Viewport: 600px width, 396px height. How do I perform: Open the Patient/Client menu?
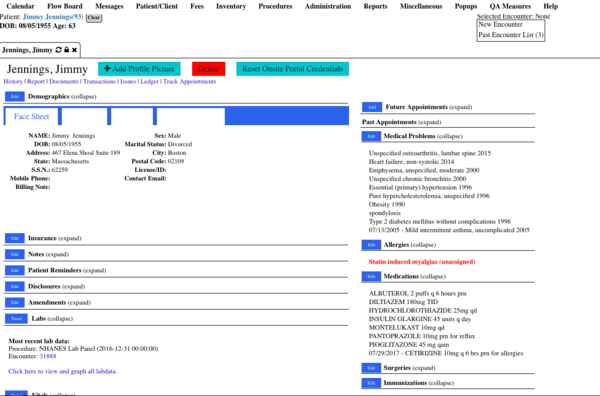point(157,6)
